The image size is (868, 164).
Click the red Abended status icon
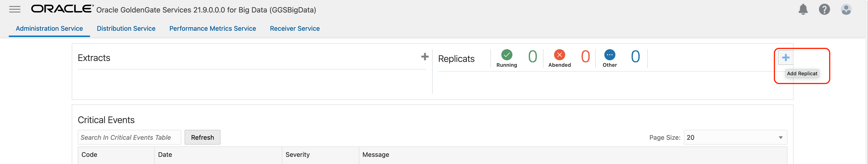[x=559, y=55]
